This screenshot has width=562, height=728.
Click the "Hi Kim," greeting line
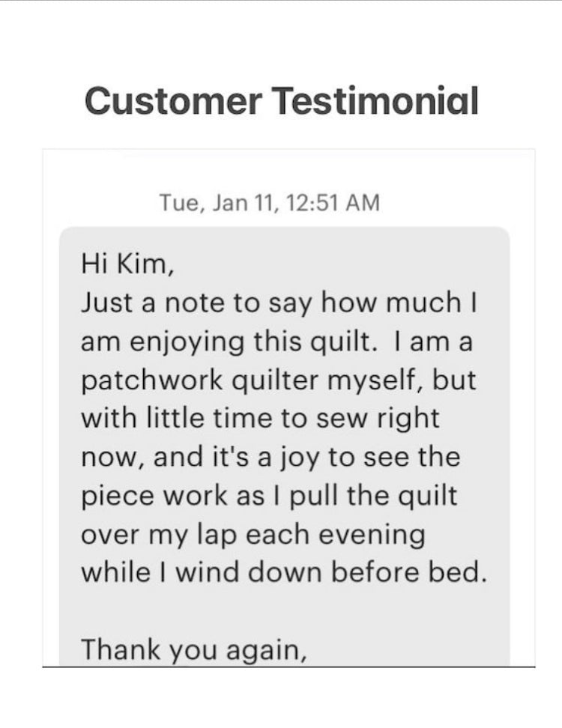tap(127, 264)
